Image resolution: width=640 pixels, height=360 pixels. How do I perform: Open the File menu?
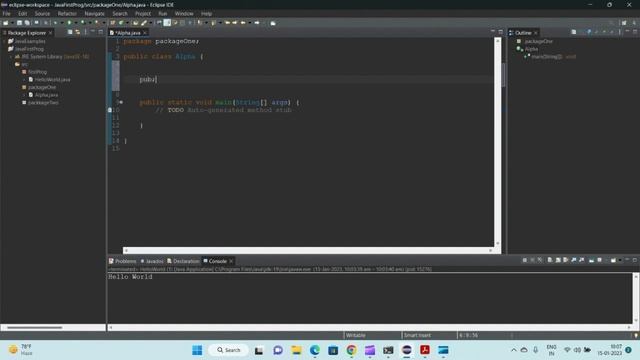(x=7, y=13)
